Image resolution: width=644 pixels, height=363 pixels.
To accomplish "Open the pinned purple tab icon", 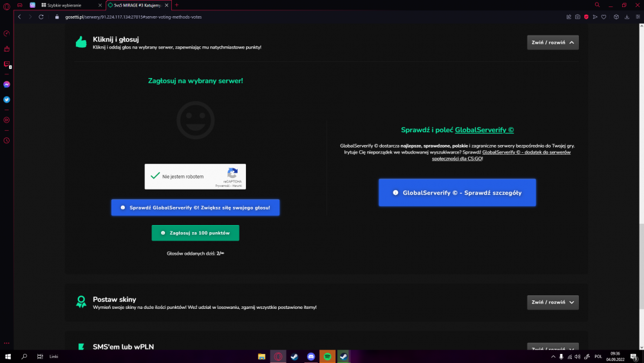I will [32, 5].
